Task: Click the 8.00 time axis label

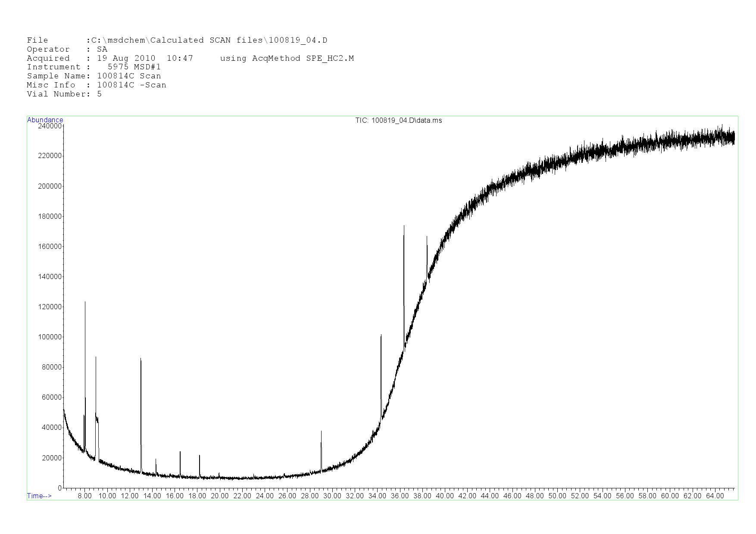Action: 84,496
